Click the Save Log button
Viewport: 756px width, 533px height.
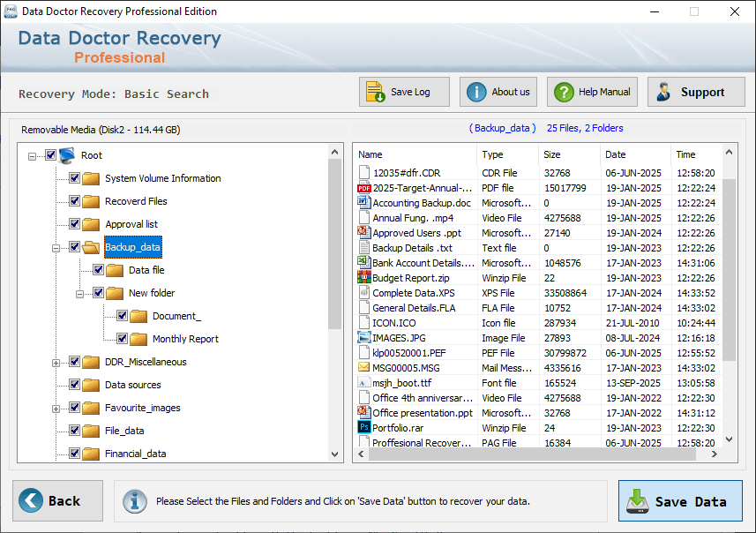404,92
